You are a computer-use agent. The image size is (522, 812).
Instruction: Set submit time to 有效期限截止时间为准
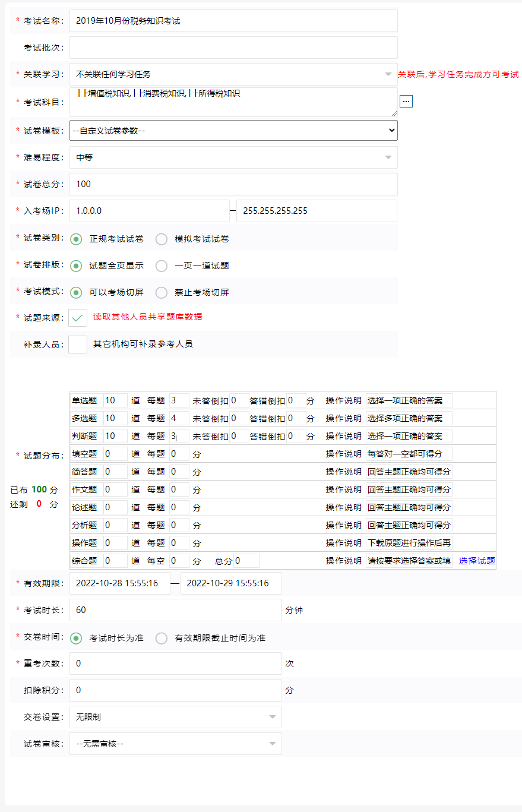coord(162,639)
